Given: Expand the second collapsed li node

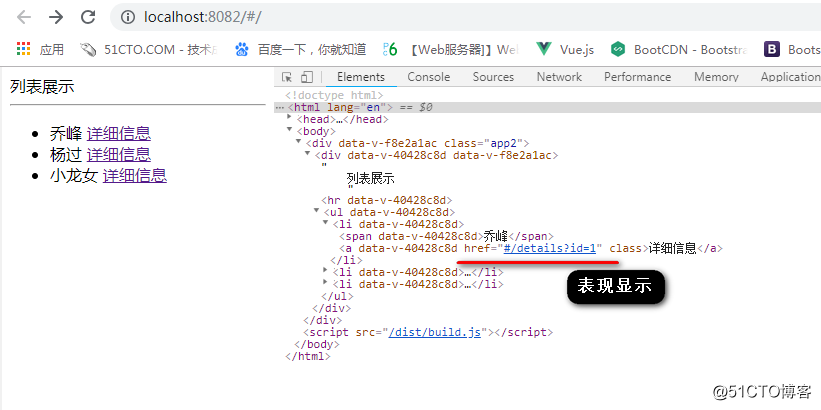Looking at the screenshot, I should 325,271.
